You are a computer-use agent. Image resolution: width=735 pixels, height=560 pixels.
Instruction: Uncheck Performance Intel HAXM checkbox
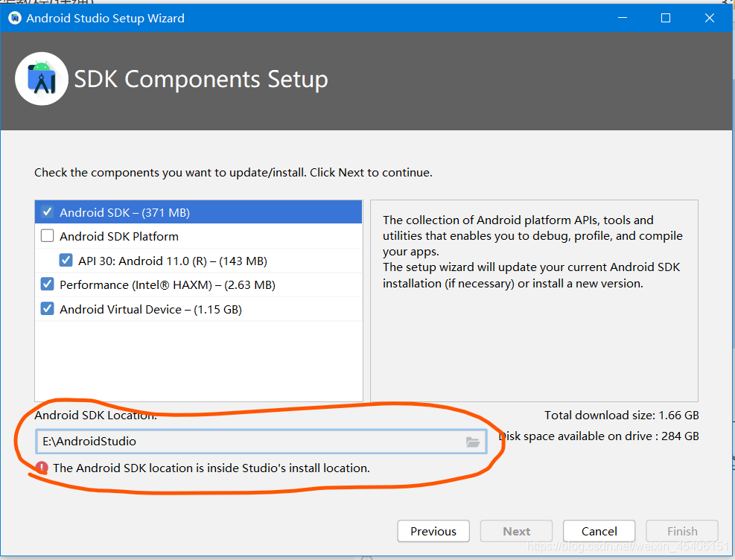48,284
